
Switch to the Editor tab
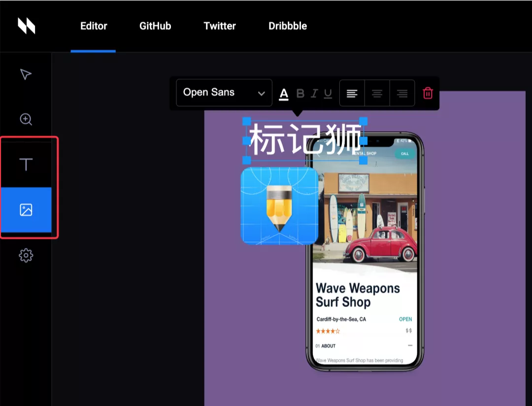[x=94, y=26]
